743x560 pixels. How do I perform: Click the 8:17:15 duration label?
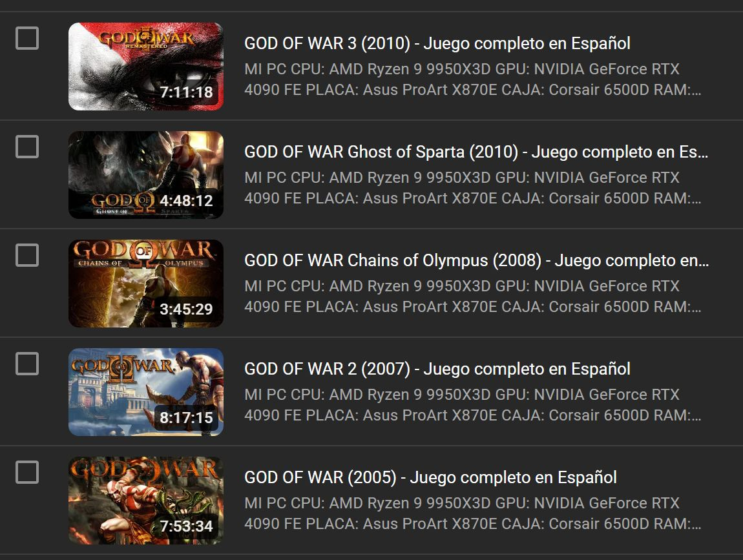pyautogui.click(x=186, y=417)
